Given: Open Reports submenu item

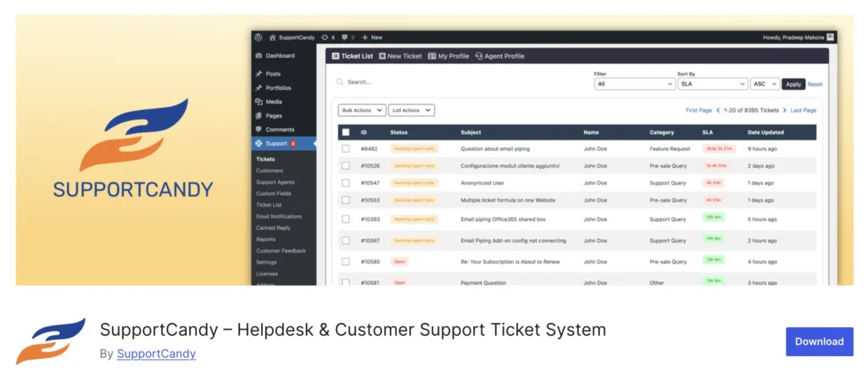Looking at the screenshot, I should click(265, 240).
